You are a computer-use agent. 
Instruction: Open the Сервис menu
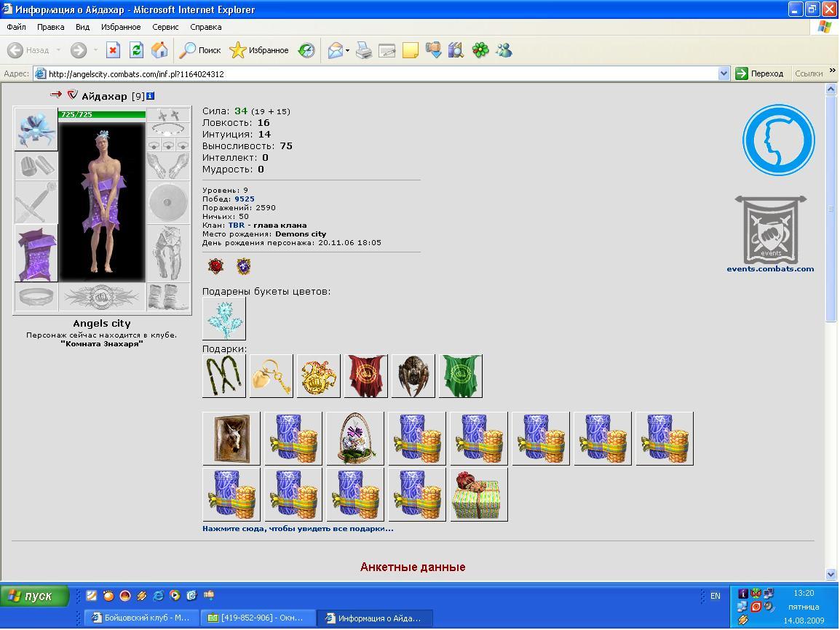(165, 27)
